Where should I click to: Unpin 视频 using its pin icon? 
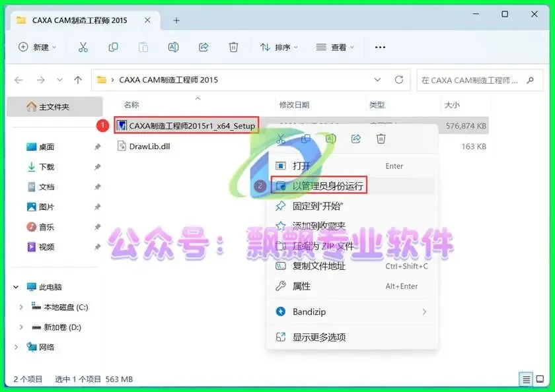(97, 247)
